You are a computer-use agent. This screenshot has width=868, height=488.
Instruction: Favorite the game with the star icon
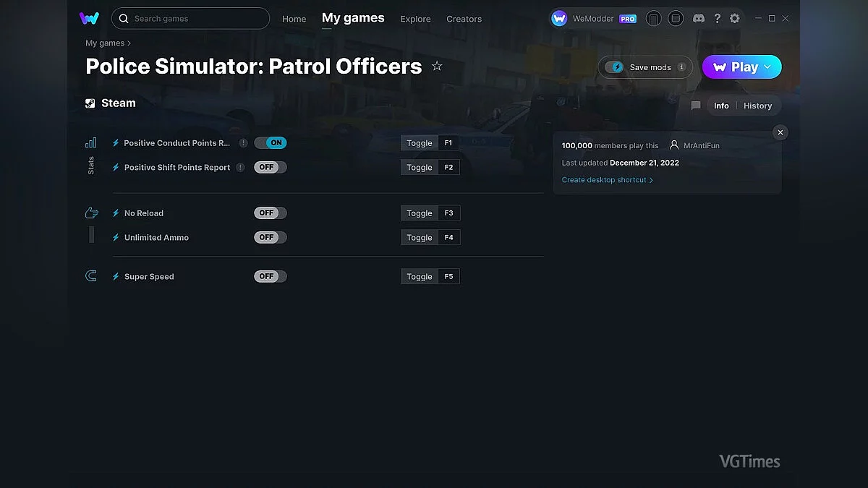tap(437, 65)
